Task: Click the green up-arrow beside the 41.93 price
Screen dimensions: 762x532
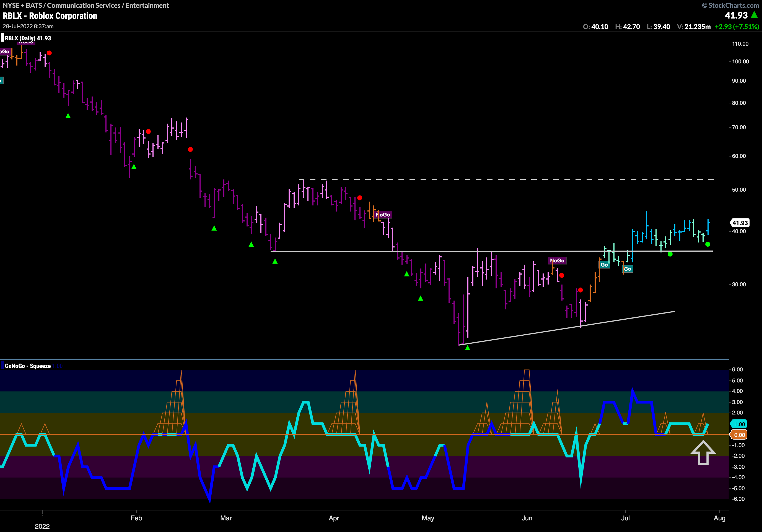Action: point(754,15)
